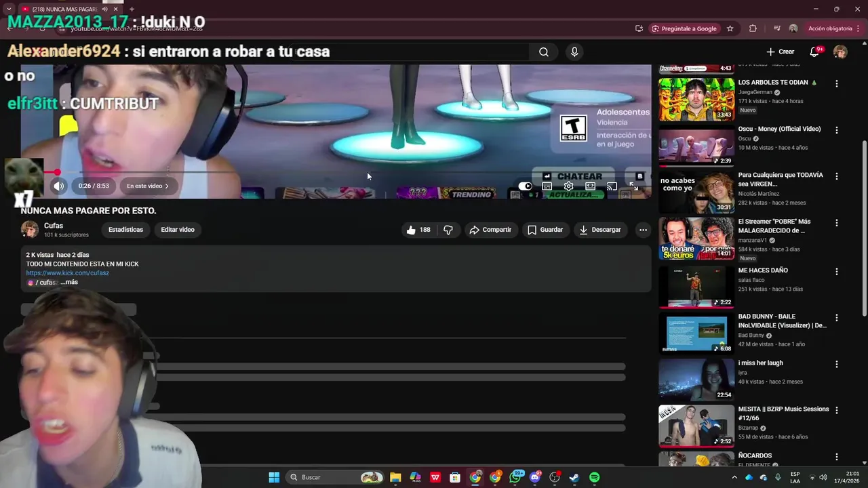The height and width of the screenshot is (488, 868).
Task: Dislike the video with thumbs down
Action: [x=448, y=230]
